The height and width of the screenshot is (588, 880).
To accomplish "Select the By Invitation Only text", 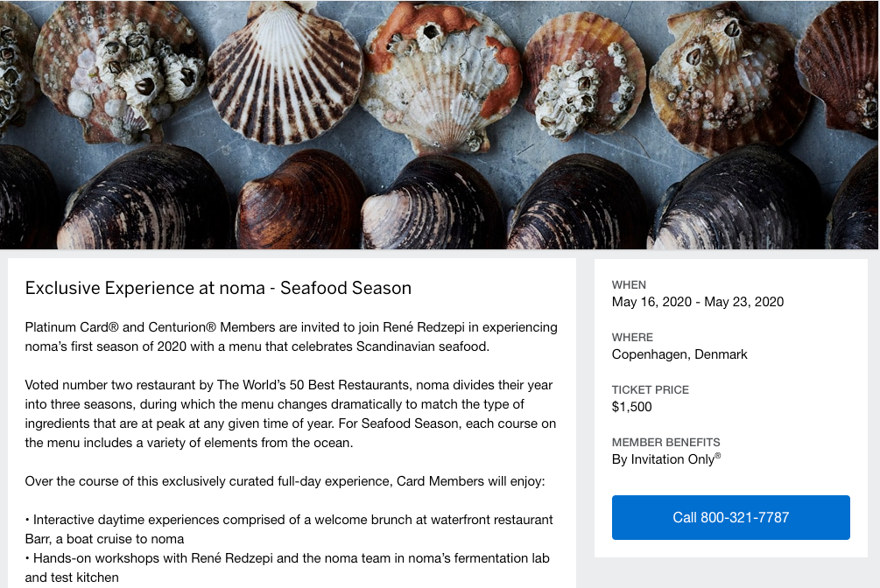I will click(x=663, y=459).
